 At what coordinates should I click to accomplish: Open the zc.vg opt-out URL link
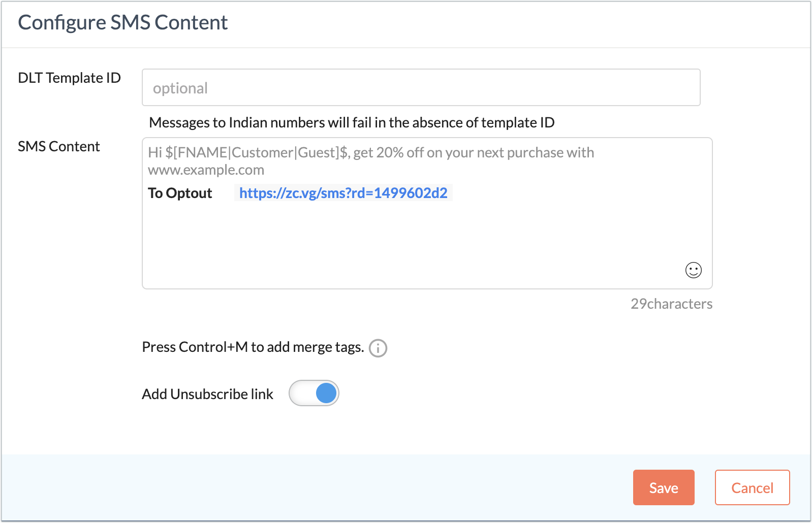(x=343, y=193)
